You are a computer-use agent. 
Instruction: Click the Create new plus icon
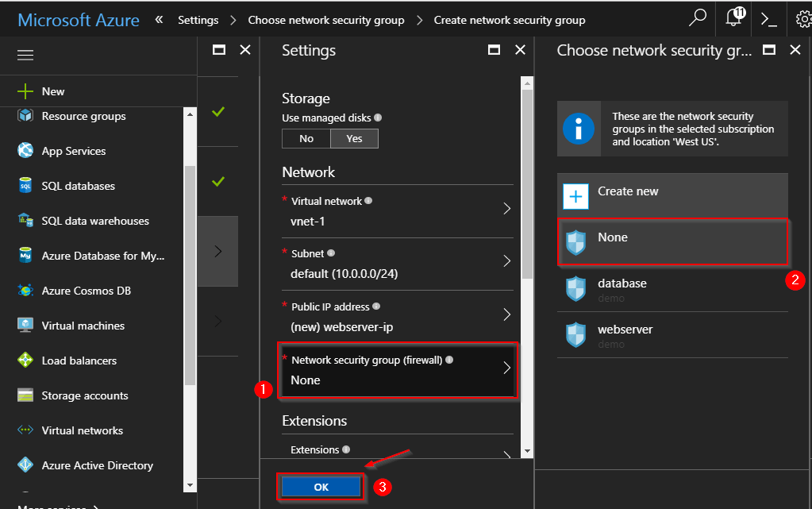pos(575,196)
